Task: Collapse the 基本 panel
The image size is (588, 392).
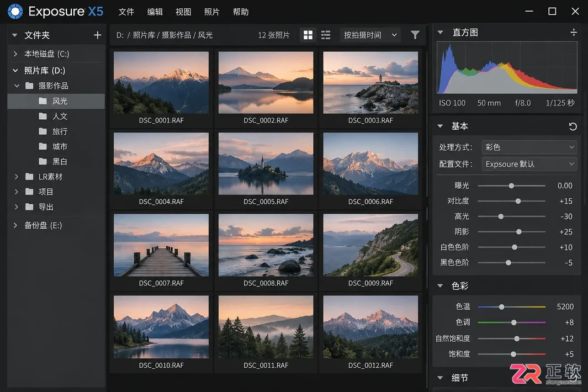Action: pos(440,126)
